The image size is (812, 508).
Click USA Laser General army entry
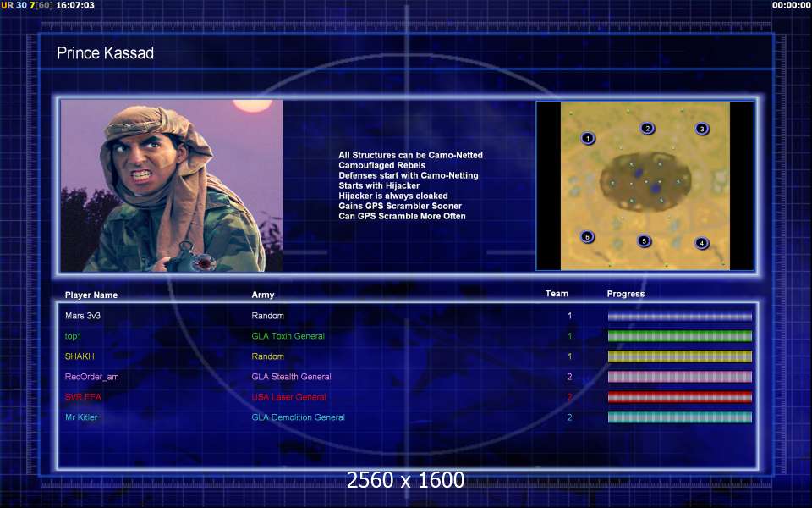click(289, 397)
